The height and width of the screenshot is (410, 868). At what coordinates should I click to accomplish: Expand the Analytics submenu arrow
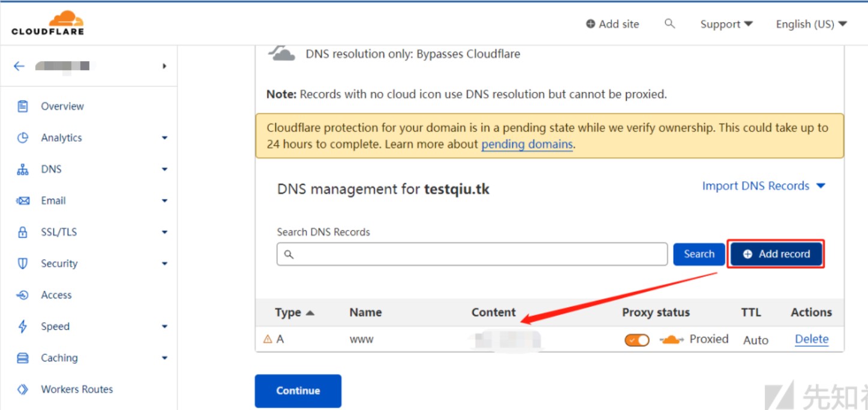[x=164, y=138]
